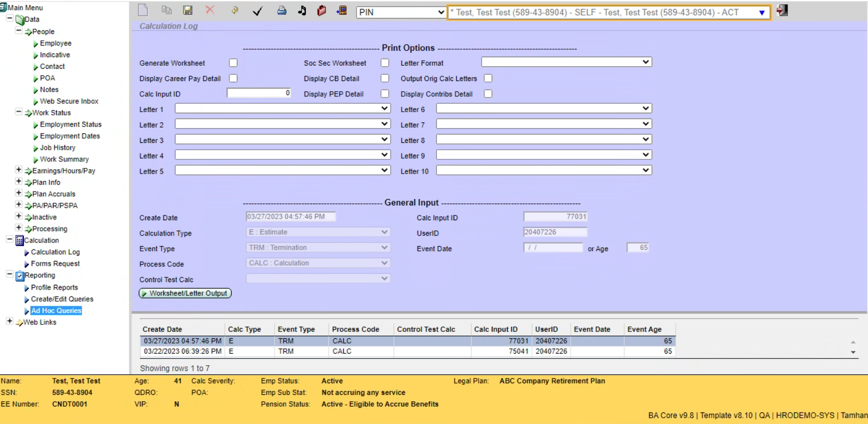Image resolution: width=868 pixels, height=424 pixels.
Task: Click the music note toolbar icon
Action: tap(302, 11)
